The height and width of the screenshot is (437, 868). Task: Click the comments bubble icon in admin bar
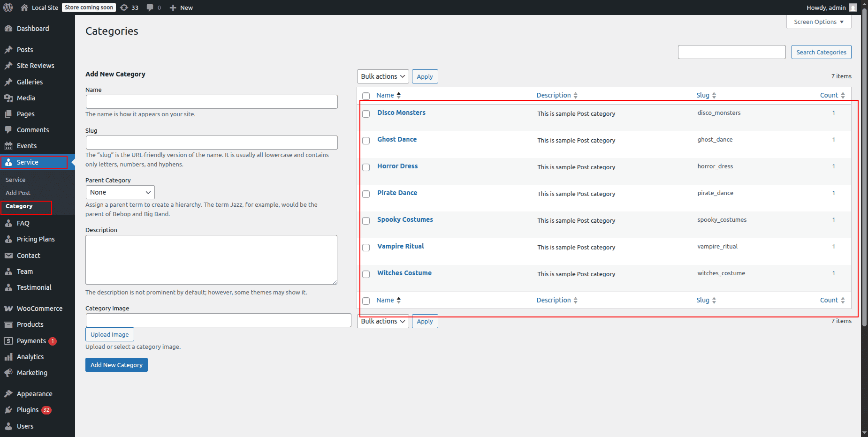click(x=150, y=8)
